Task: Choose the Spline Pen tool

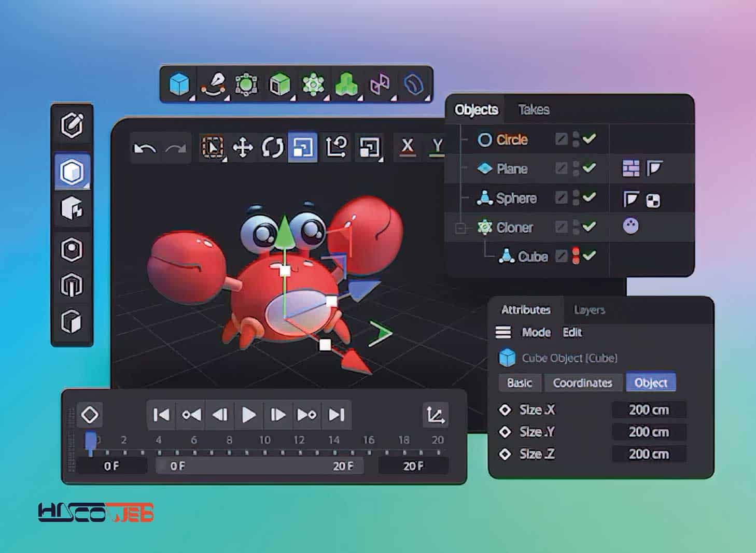Action: 214,84
